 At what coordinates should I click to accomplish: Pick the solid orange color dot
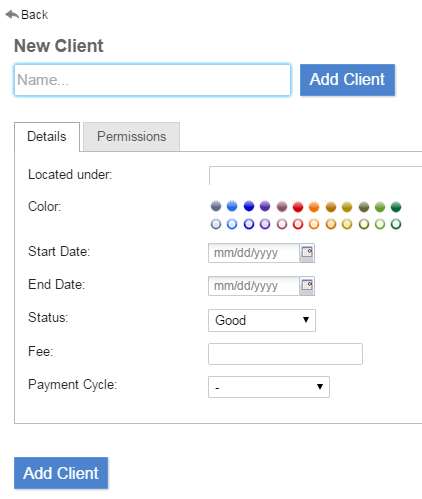coord(314,207)
